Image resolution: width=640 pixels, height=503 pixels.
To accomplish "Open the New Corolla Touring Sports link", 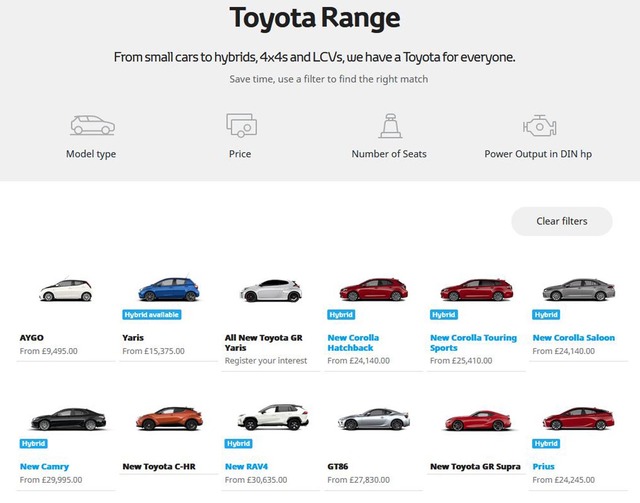I will (473, 343).
